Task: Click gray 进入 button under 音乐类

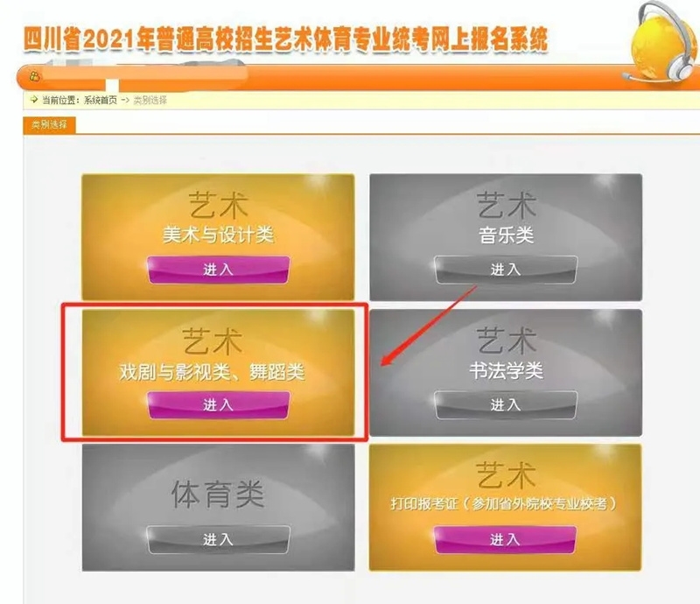Action: pyautogui.click(x=506, y=270)
